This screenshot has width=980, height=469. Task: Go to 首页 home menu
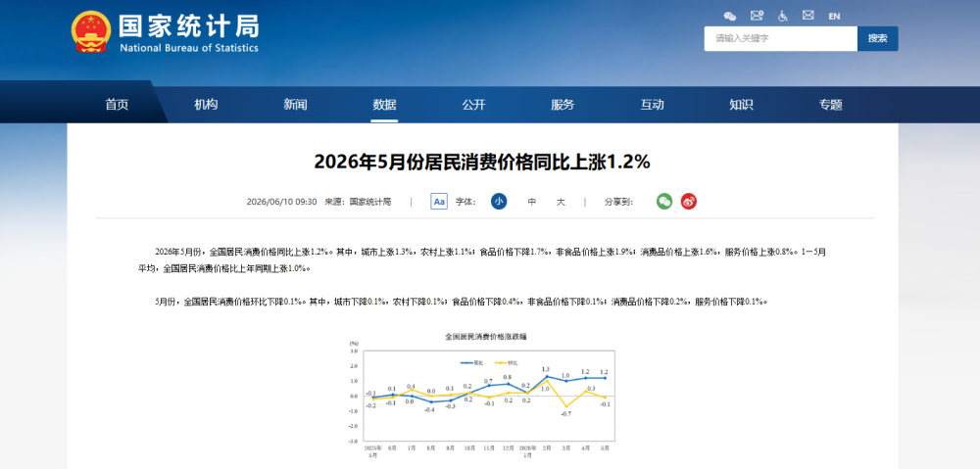[117, 105]
